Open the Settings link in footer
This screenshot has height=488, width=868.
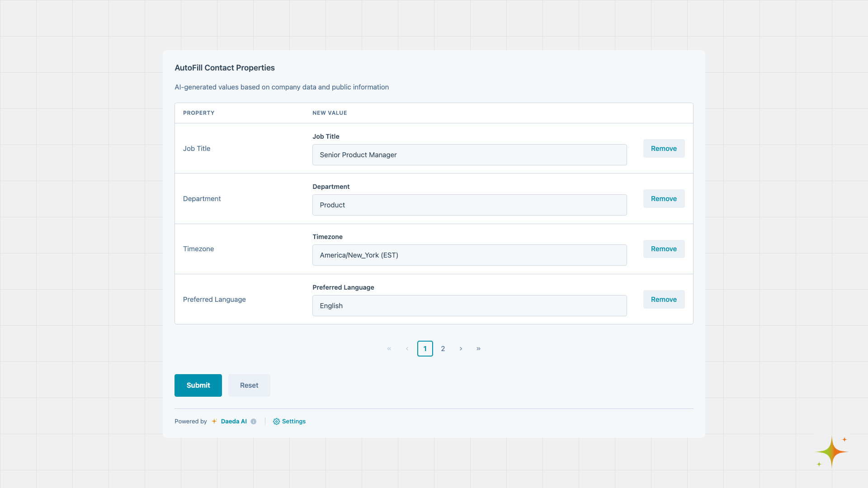(293, 421)
